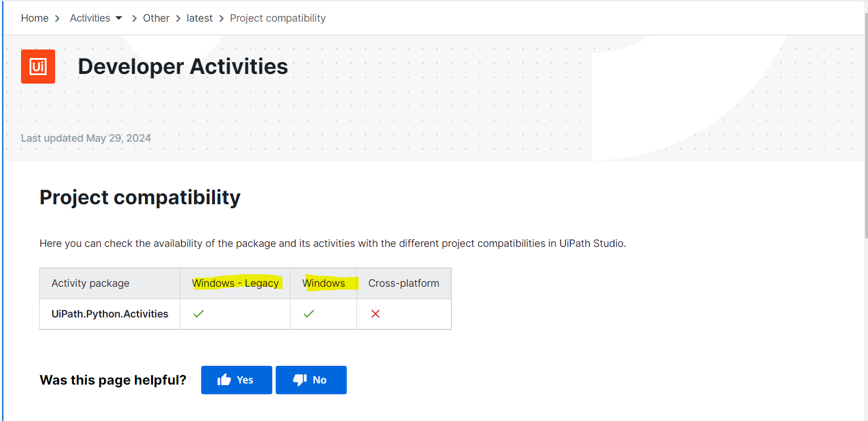Screen dimensions: 868x421
Task: Select the Project compatibility breadcrumb item
Action: pos(277,18)
